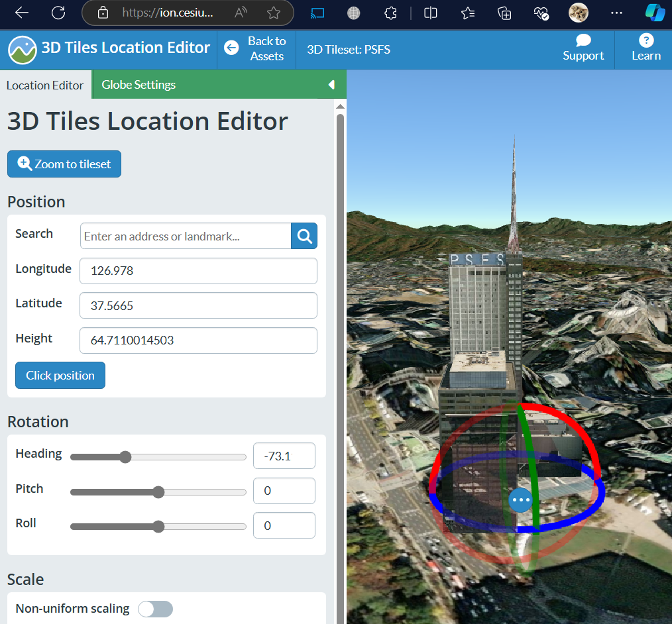Image resolution: width=672 pixels, height=624 pixels.
Task: Click the Pitch slider handle
Action: click(158, 492)
